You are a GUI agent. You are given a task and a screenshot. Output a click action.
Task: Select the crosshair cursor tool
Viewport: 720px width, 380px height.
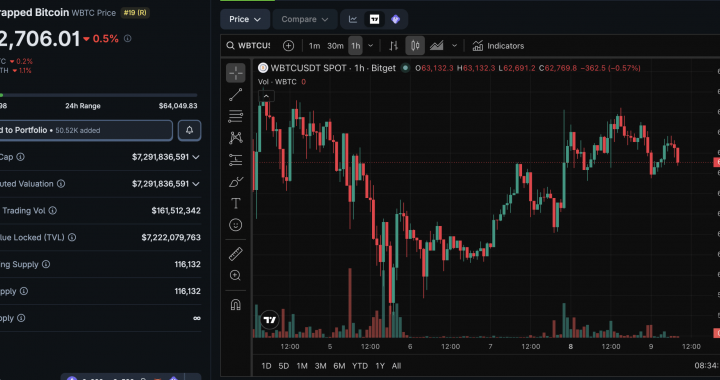coord(236,73)
